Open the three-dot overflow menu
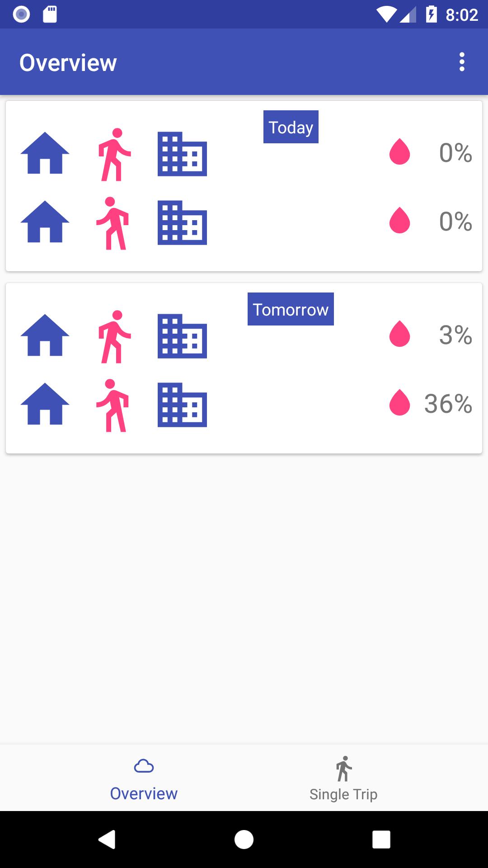The image size is (488, 868). point(461,62)
